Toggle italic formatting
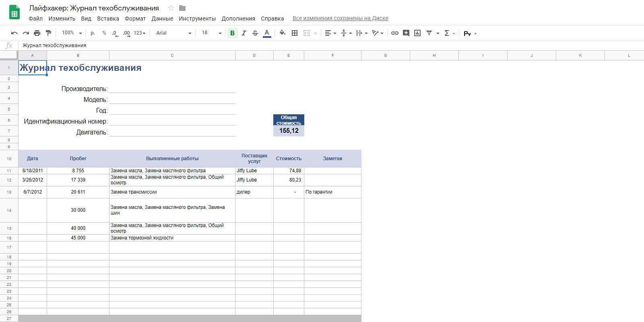 (x=244, y=33)
